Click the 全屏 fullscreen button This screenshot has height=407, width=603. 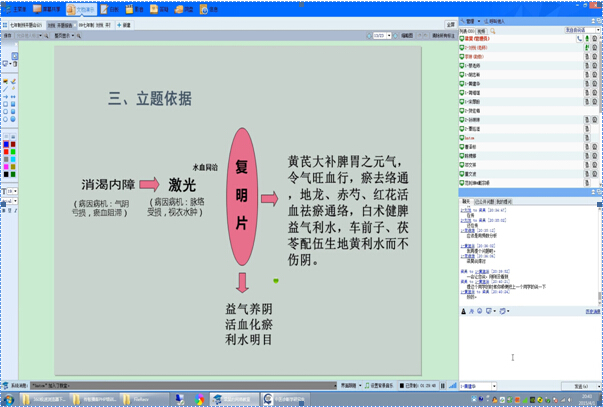[450, 23]
